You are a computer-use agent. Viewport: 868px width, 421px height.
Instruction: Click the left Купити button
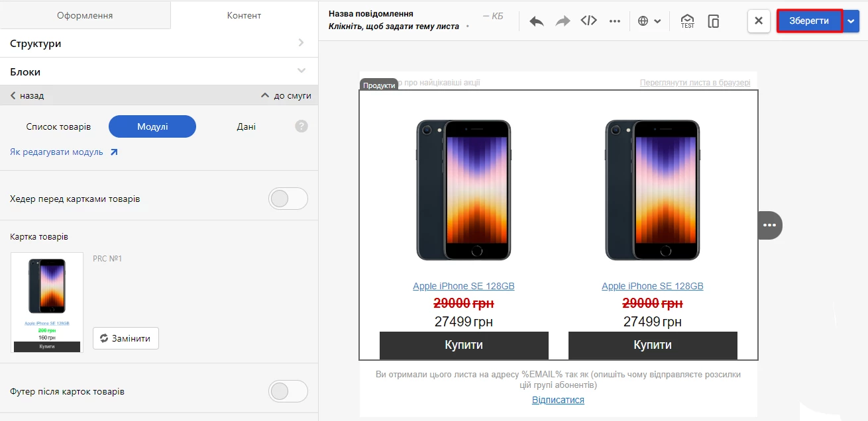[x=464, y=345]
